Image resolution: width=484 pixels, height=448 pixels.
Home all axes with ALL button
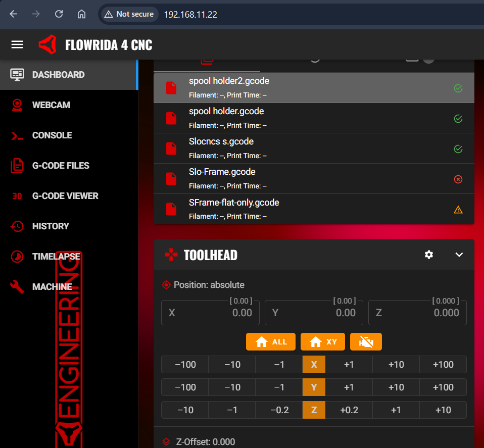click(x=271, y=342)
